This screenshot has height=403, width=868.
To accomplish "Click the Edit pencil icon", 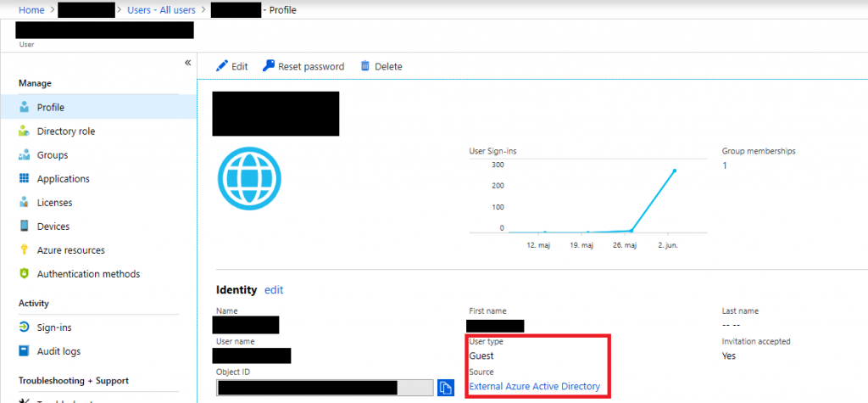I will [x=221, y=66].
